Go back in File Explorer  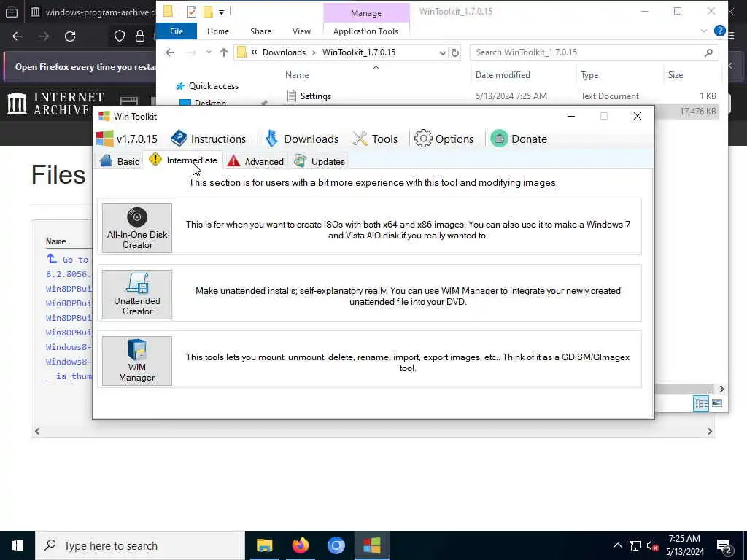tap(170, 52)
